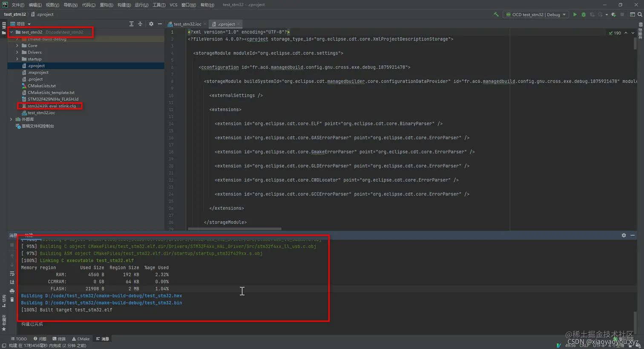Click the greyed-out Stop square button

[x=622, y=14]
